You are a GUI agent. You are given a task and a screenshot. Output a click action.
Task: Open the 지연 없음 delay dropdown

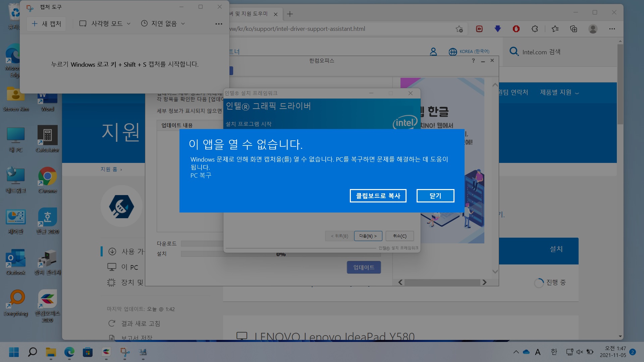[163, 23]
